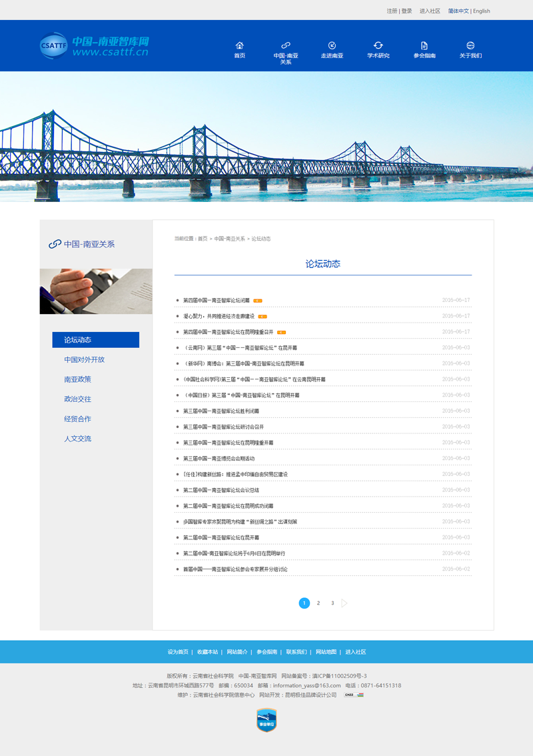Open the 人文交流 sidebar section
This screenshot has height=756, width=533.
tap(77, 439)
